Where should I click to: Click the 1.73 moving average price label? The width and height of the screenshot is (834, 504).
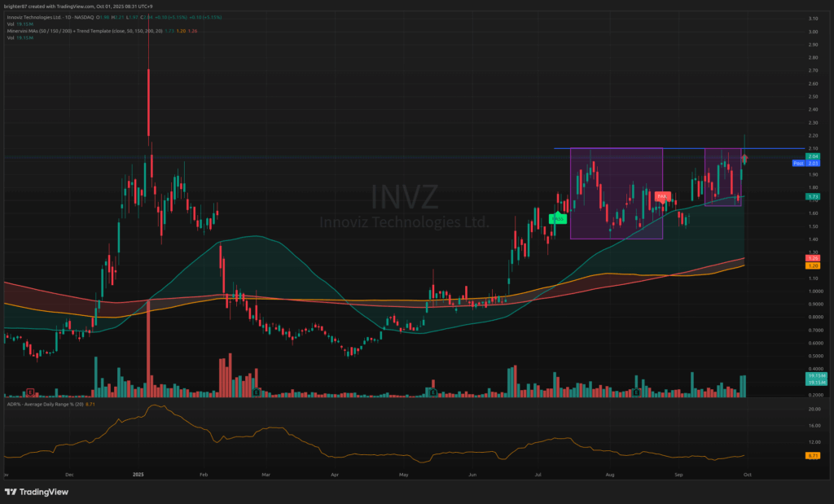(813, 196)
